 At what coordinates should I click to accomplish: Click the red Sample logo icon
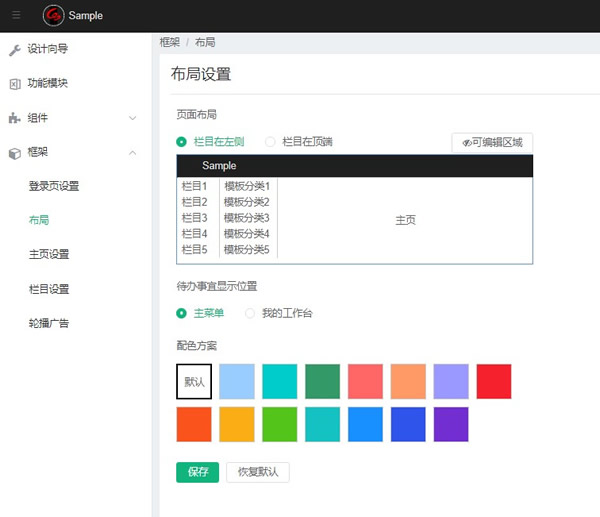coord(53,15)
